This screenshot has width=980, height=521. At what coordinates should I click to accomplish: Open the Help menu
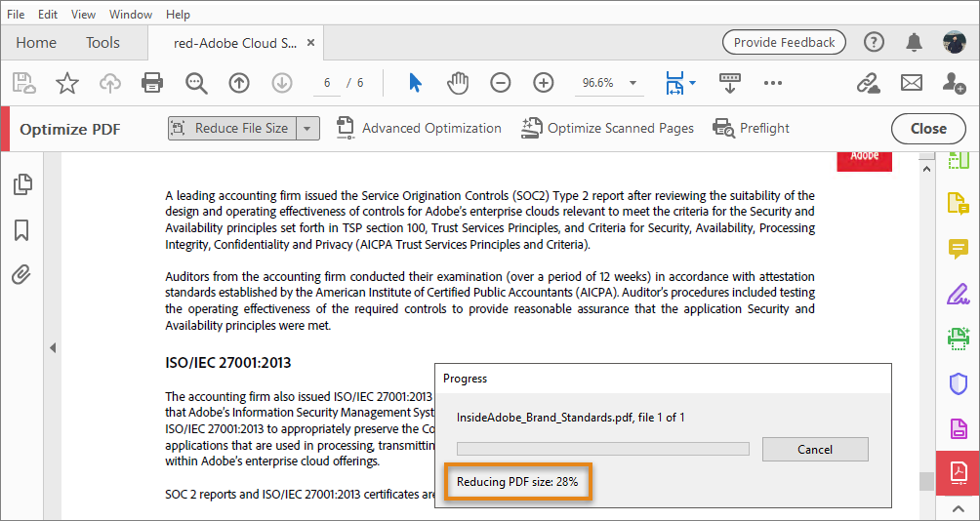click(178, 14)
